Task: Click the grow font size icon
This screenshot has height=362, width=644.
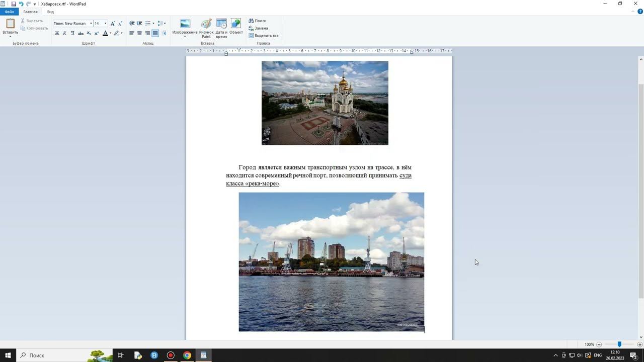Action: tap(113, 24)
